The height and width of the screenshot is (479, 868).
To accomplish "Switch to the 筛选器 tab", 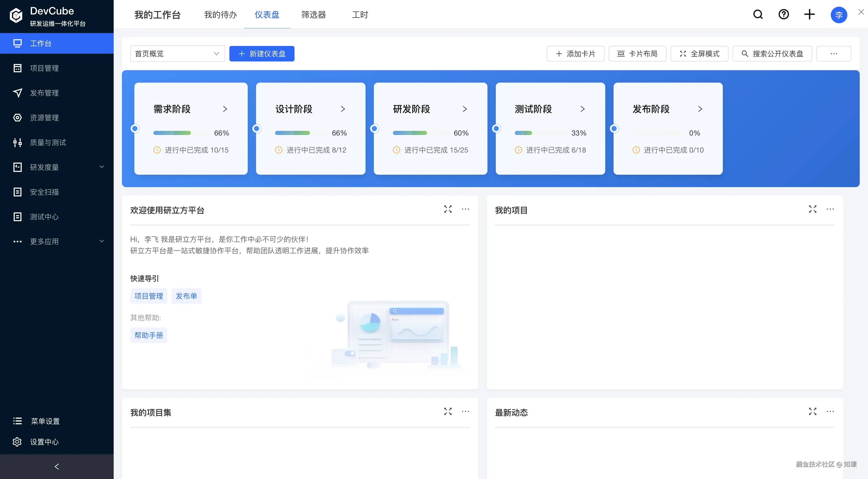I will tap(313, 14).
